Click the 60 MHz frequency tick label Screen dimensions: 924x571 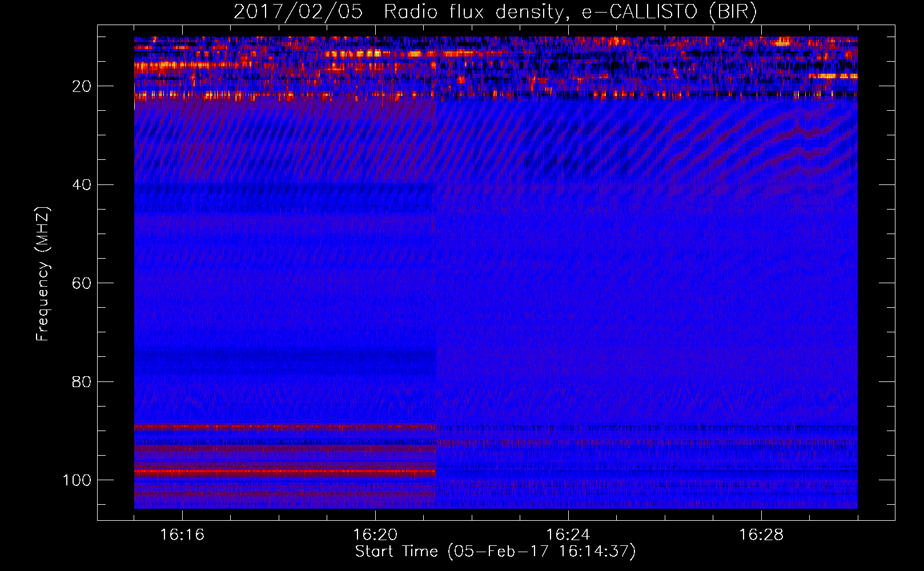coord(82,283)
